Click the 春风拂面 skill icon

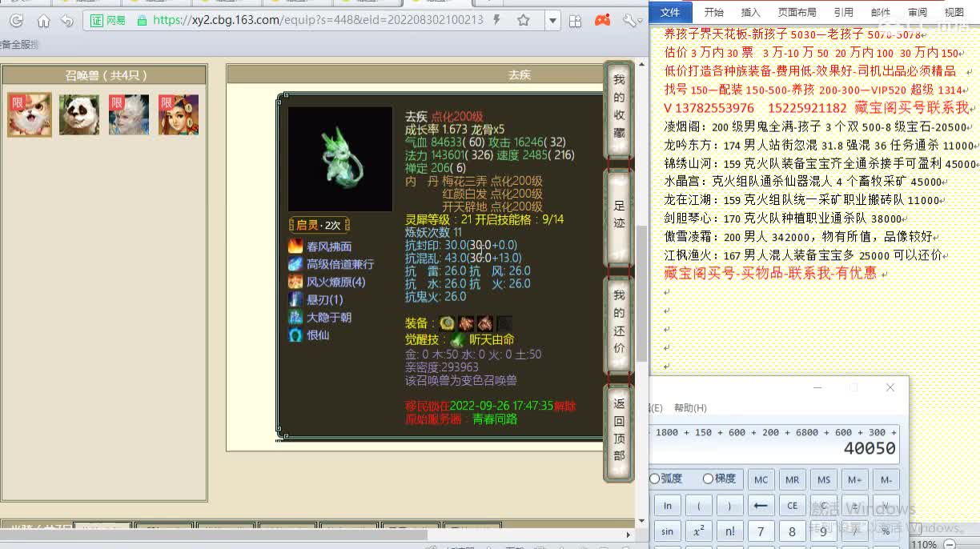pyautogui.click(x=295, y=246)
